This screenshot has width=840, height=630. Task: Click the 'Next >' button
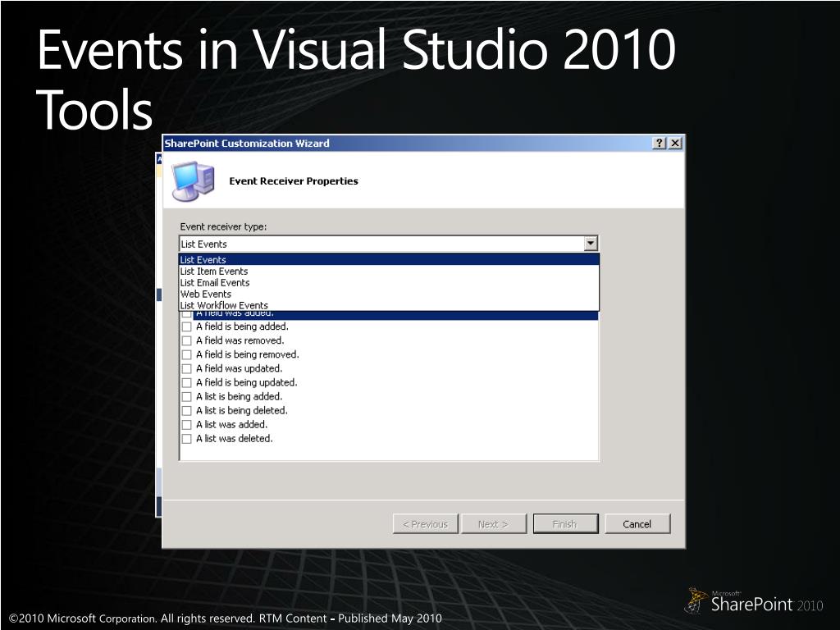tap(493, 524)
